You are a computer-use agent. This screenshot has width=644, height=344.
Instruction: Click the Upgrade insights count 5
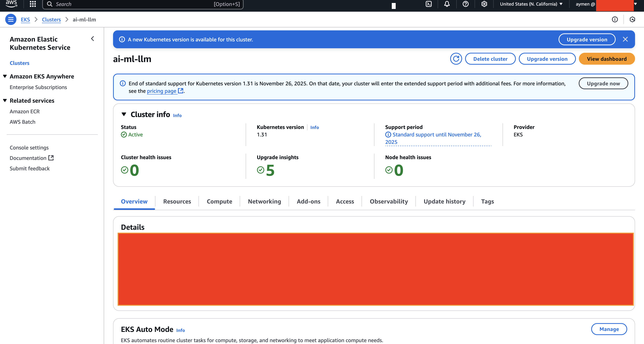click(x=270, y=170)
